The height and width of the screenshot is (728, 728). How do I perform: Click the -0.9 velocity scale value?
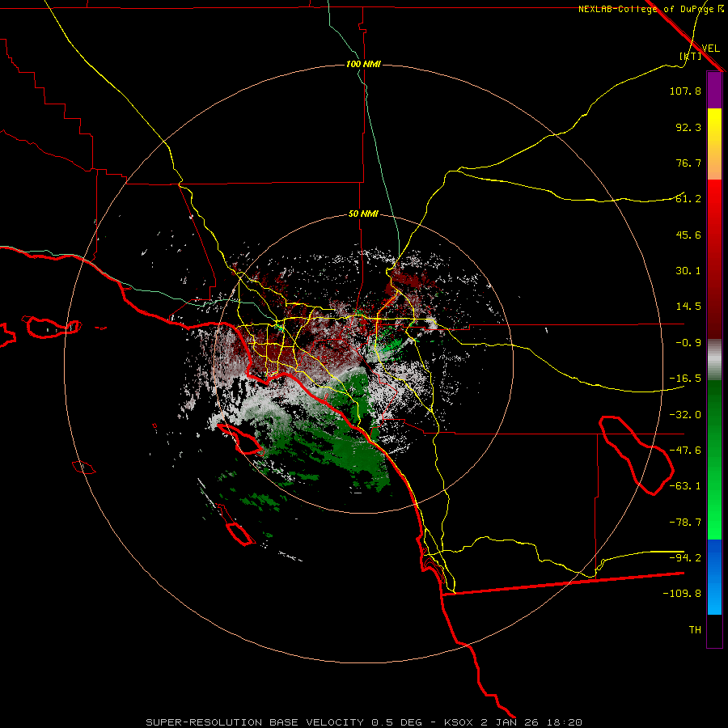(x=688, y=343)
